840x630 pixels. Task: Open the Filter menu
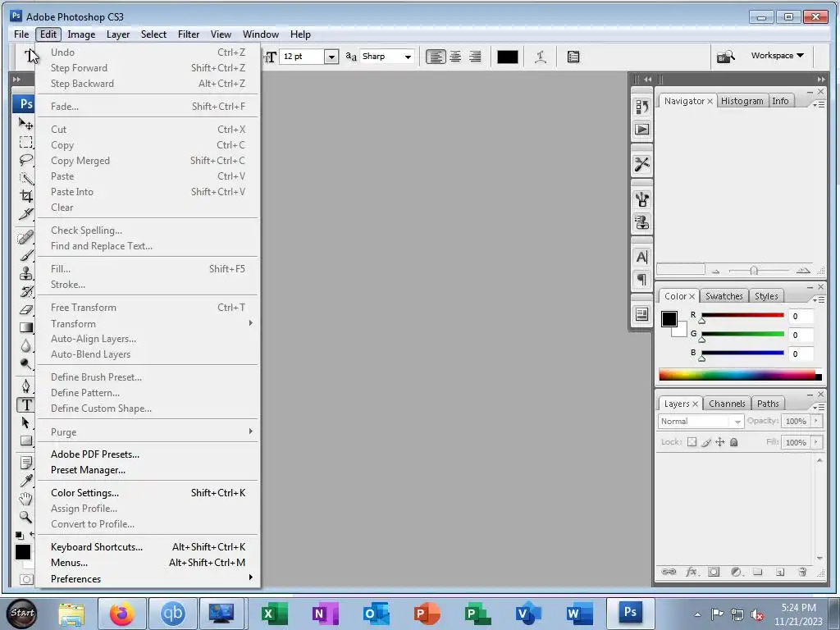(x=189, y=34)
